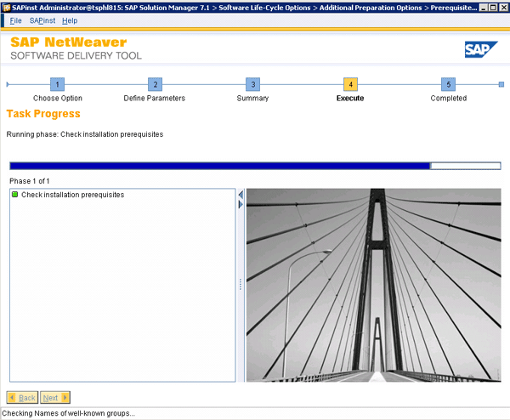Click the SAP logo

click(x=481, y=49)
